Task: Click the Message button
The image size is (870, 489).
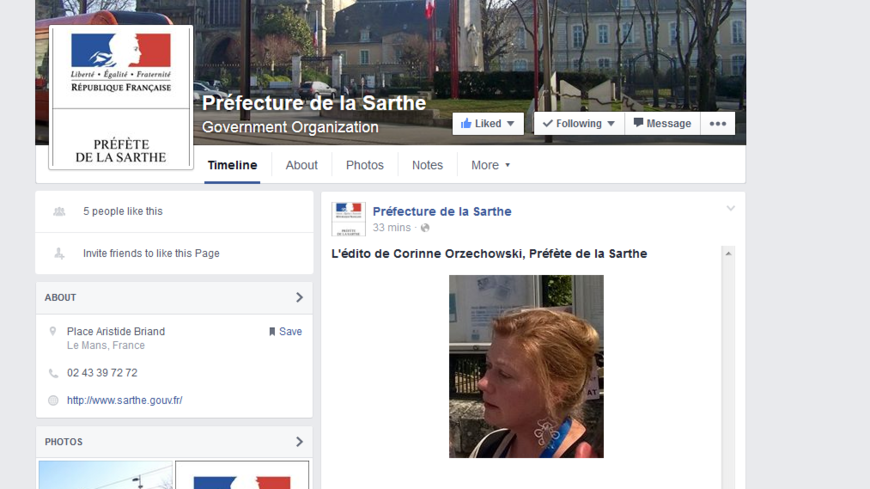Action: (x=662, y=123)
